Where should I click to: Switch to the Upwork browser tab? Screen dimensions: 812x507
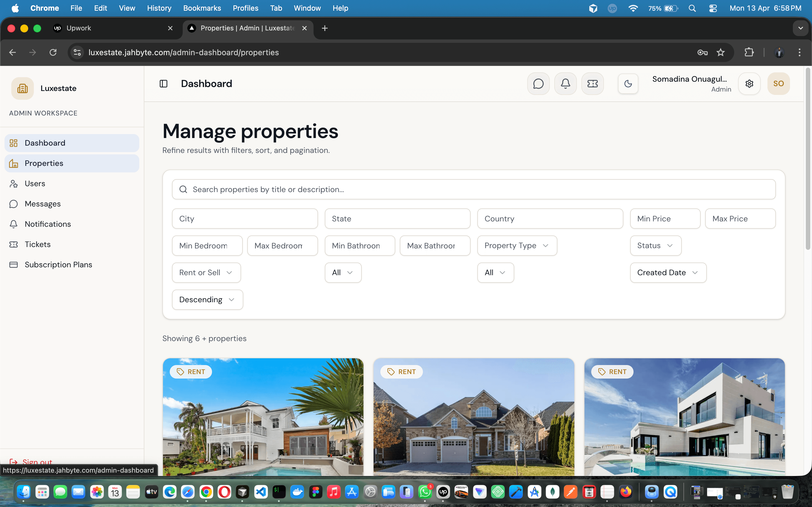(79, 28)
